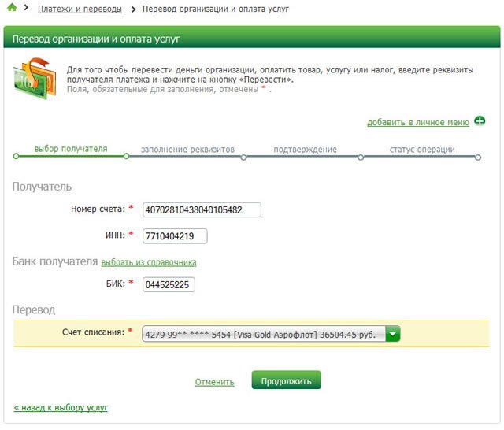
Task: Click the green plus icon near personal menu
Action: (480, 121)
